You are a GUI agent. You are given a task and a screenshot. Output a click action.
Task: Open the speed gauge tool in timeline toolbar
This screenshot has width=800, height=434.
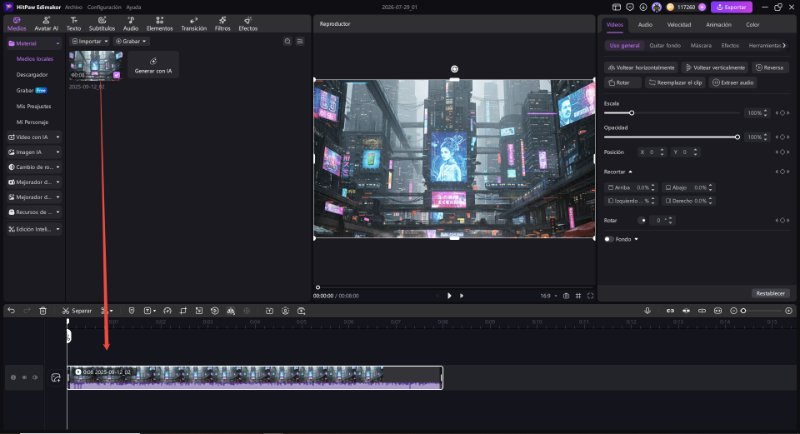[167, 311]
